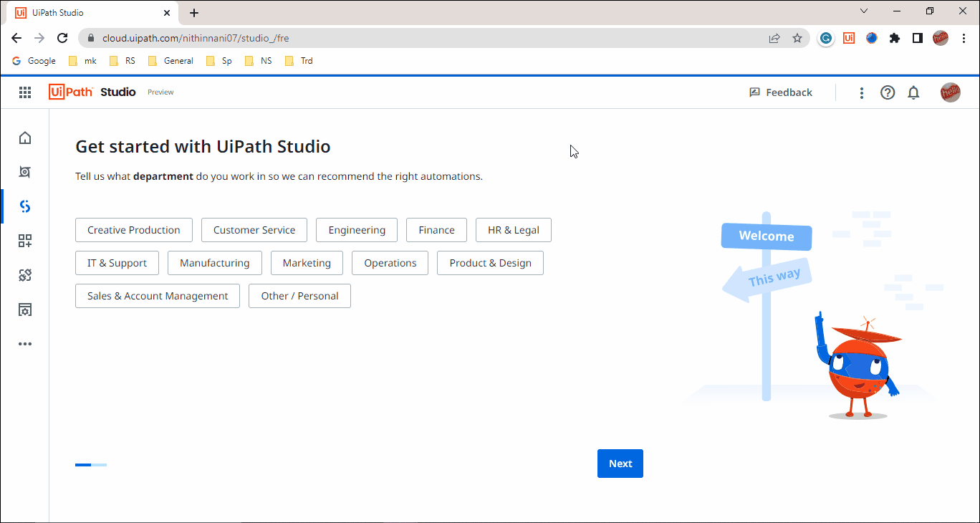980x523 pixels.
Task: Toggle the browser side panel icon
Action: pos(918,38)
